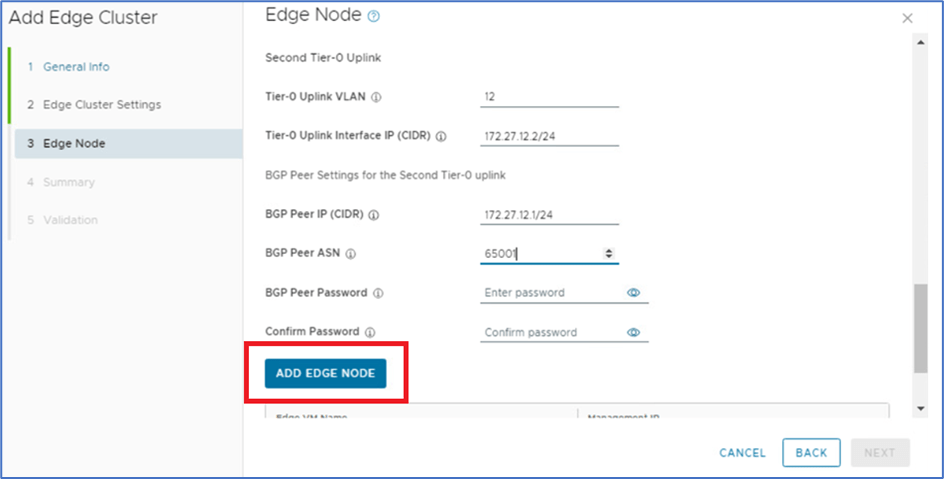
Task: Reveal the Confirm Password field text
Action: tap(633, 332)
